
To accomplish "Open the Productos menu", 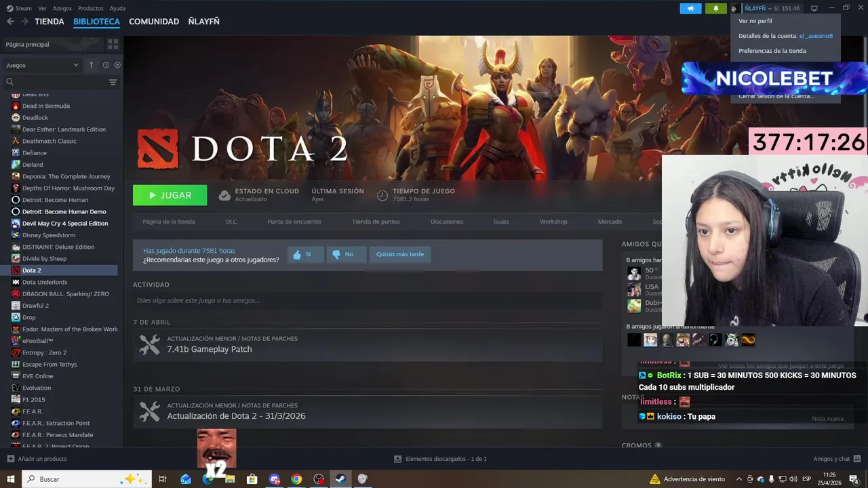I will coord(90,8).
